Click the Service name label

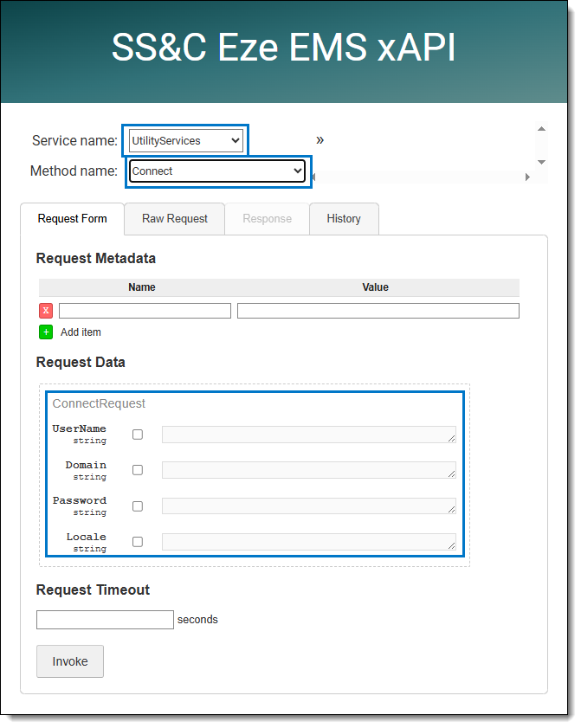74,141
